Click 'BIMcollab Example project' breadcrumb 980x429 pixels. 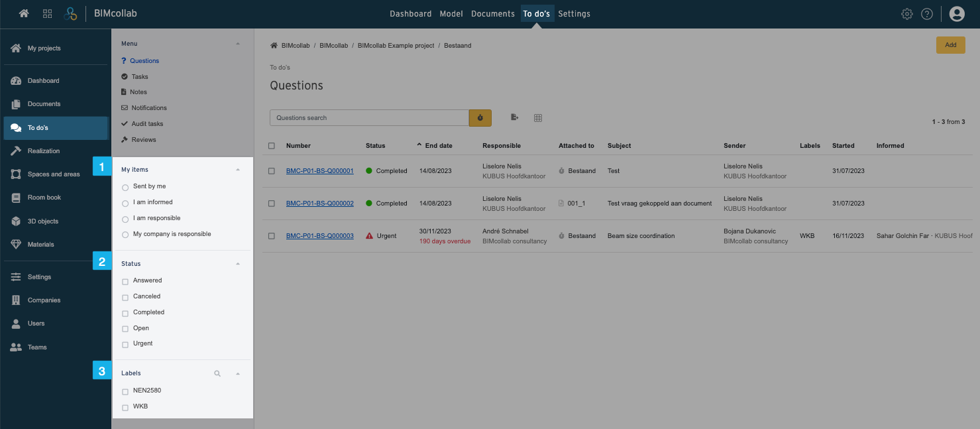pos(396,46)
